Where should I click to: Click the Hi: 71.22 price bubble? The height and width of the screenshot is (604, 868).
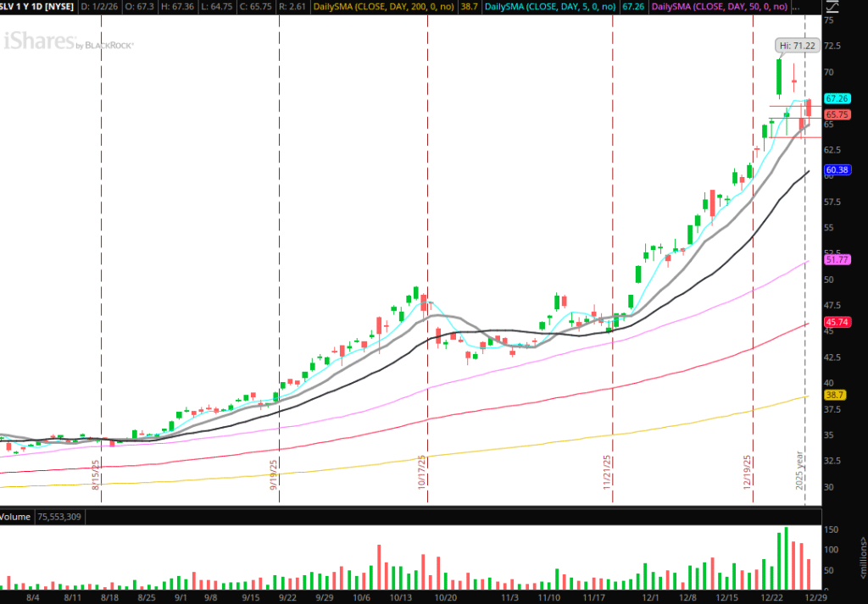click(x=798, y=45)
